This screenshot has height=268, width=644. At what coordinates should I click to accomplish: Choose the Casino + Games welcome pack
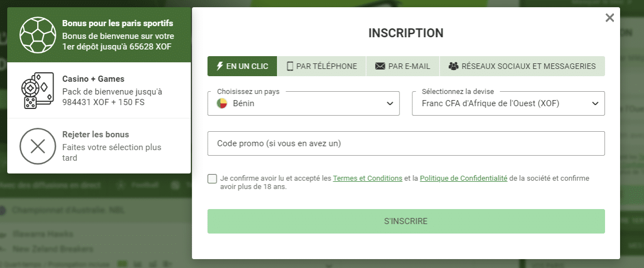[x=99, y=90]
